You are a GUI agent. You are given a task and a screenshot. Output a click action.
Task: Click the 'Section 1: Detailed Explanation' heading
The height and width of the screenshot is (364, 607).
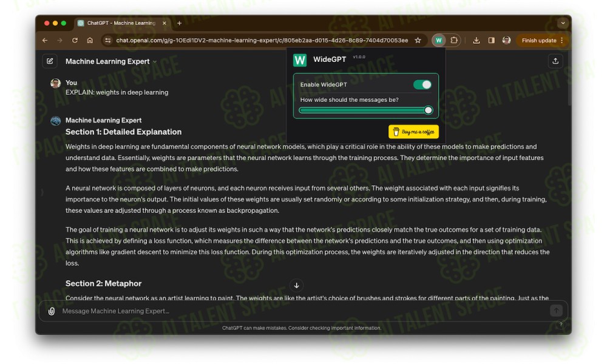[x=123, y=132]
